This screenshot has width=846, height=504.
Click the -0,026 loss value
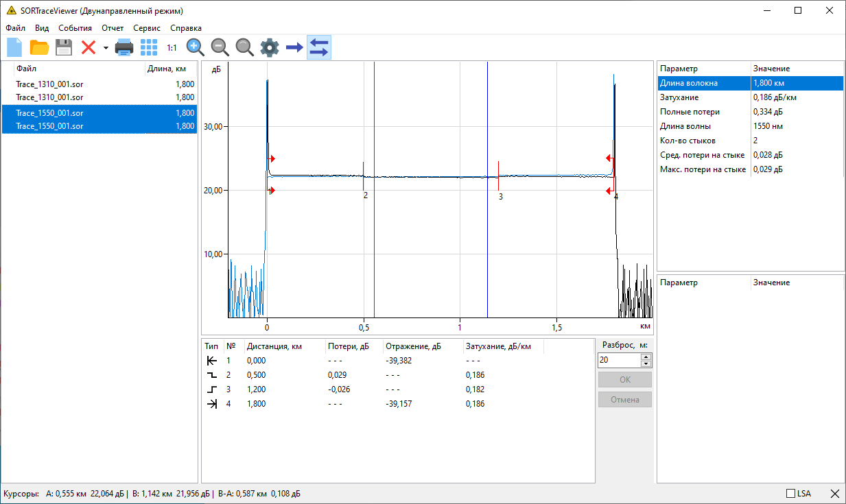pyautogui.click(x=339, y=389)
